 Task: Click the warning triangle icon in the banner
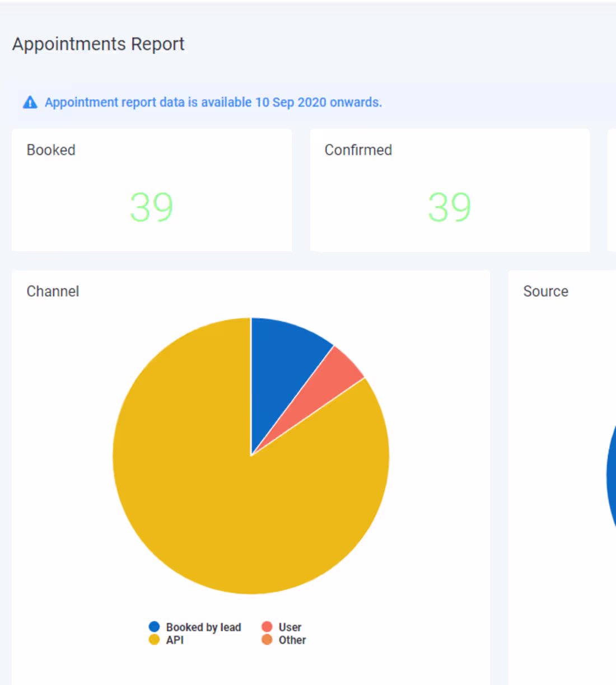pyautogui.click(x=30, y=102)
